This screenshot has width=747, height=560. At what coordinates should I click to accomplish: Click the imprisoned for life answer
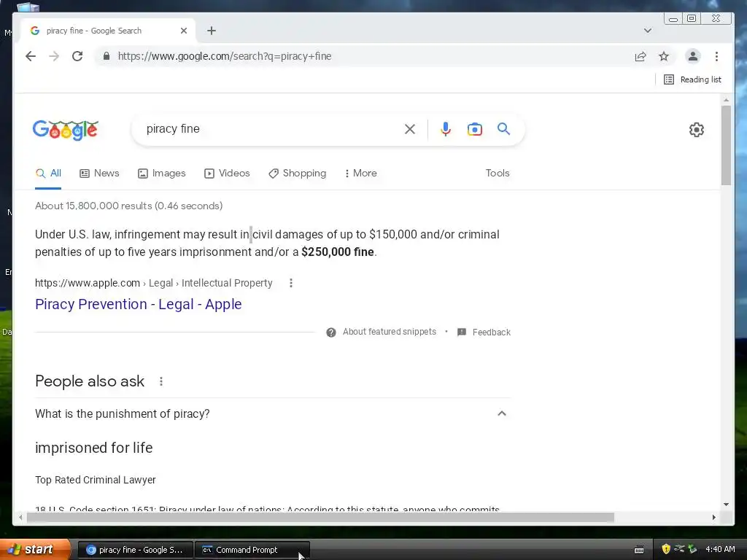coord(94,448)
